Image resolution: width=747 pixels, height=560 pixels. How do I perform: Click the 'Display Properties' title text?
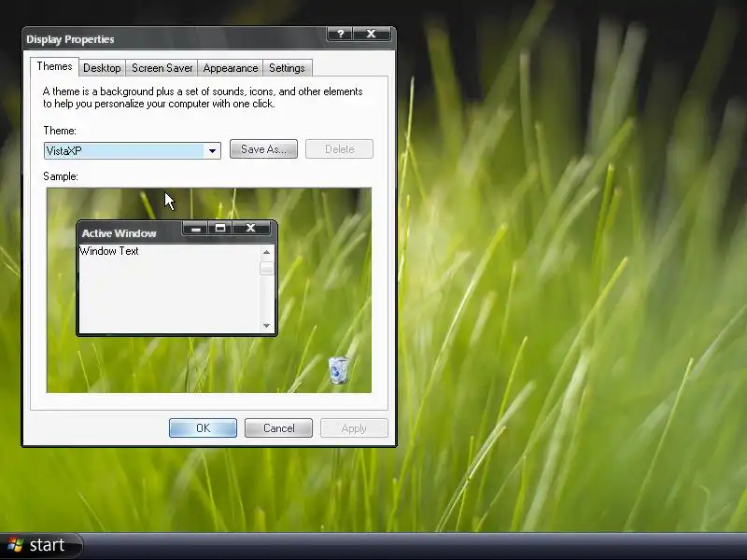[x=70, y=39]
